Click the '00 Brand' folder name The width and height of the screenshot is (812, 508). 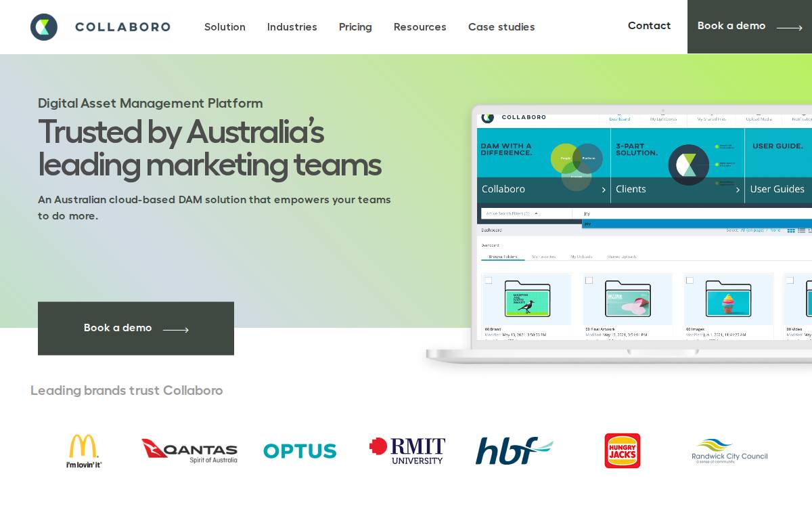pyautogui.click(x=493, y=329)
